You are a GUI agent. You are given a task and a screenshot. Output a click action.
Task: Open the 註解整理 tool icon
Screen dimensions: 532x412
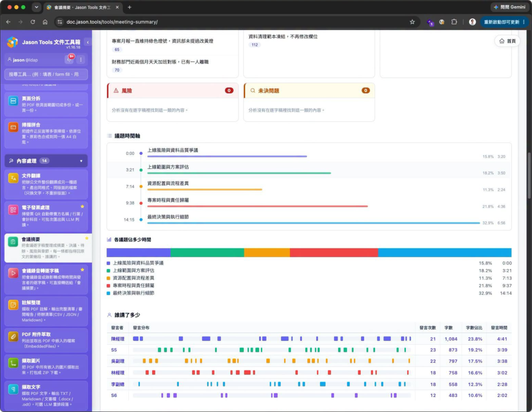tap(13, 305)
